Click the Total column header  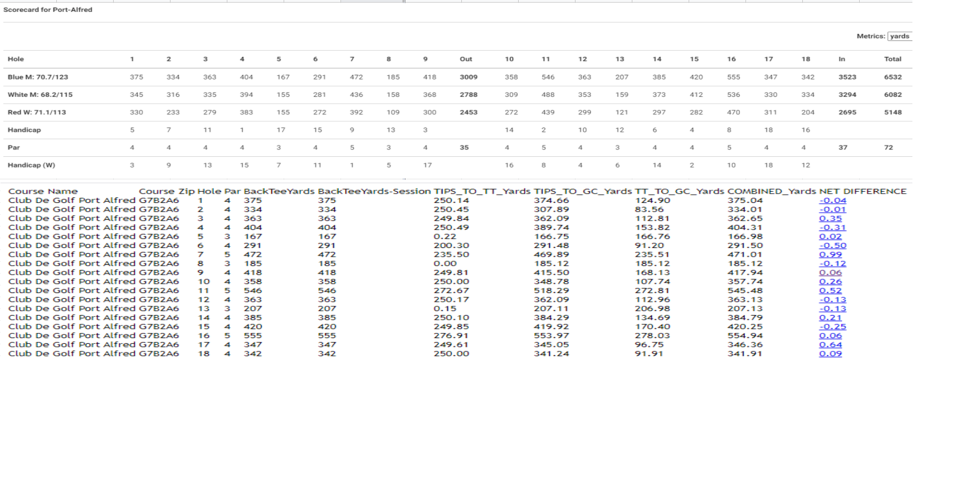892,59
